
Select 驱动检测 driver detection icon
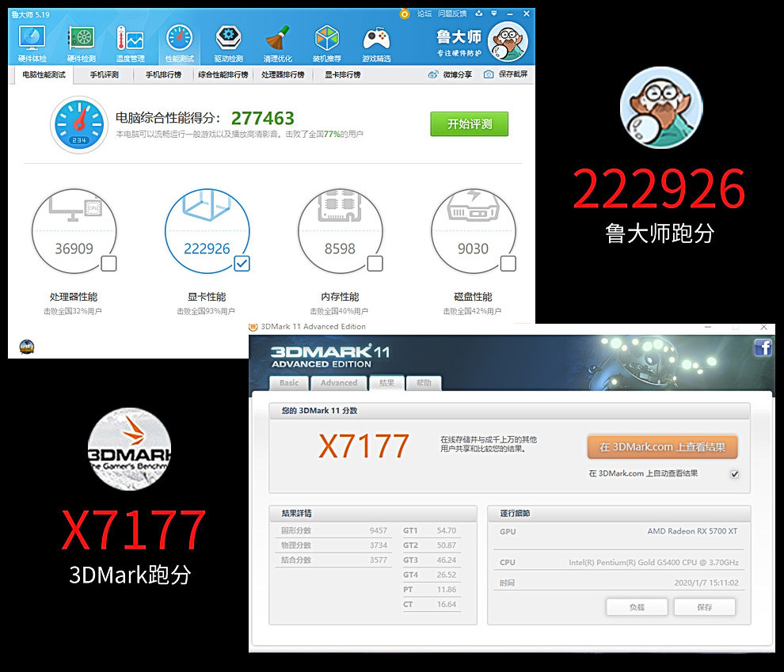click(x=229, y=40)
